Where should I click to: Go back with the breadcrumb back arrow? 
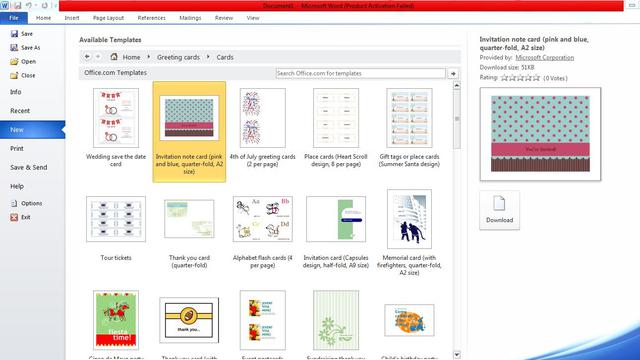(x=87, y=57)
